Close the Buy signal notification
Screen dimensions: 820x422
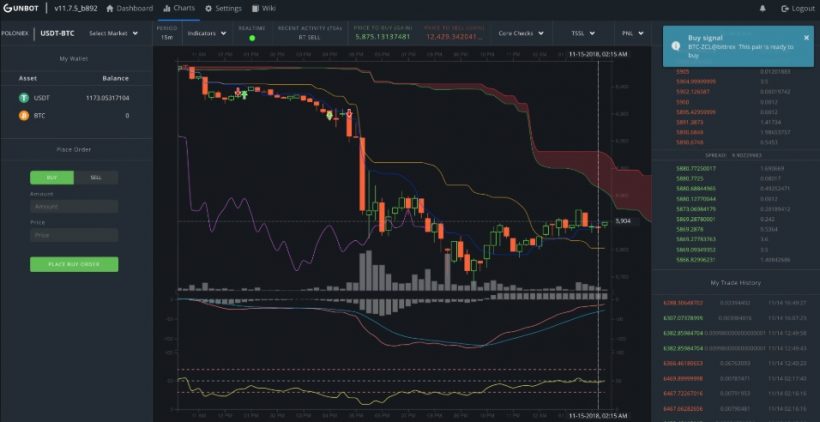[806, 38]
